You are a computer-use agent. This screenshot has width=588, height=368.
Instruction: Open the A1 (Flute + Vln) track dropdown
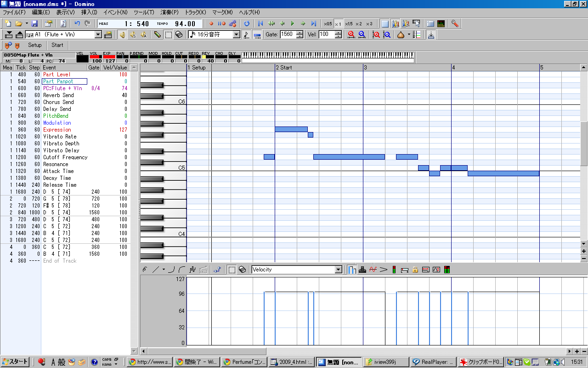pos(98,34)
